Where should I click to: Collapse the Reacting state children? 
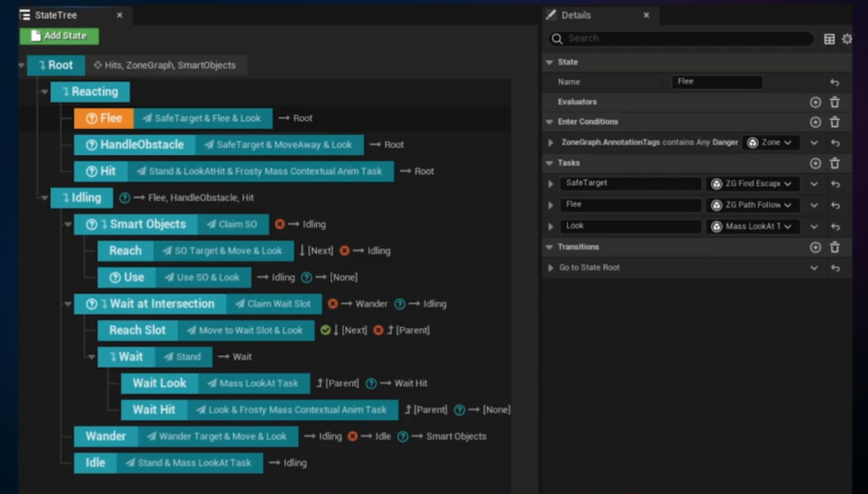point(45,92)
